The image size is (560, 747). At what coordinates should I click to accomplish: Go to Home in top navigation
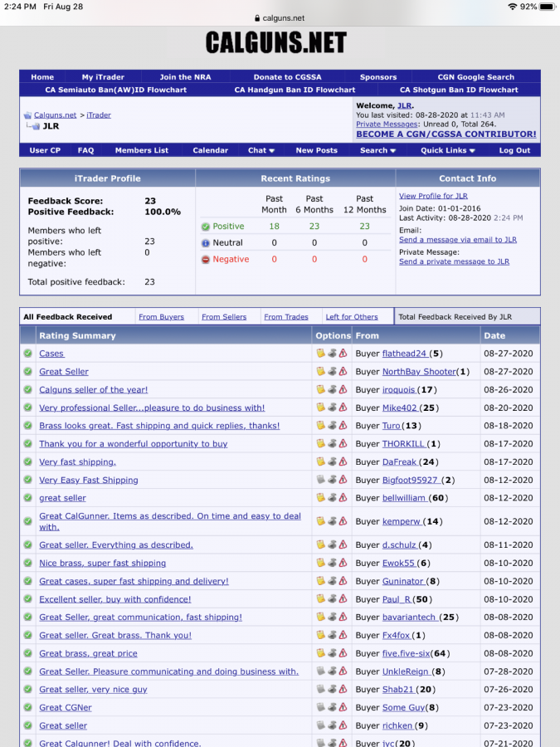(42, 76)
